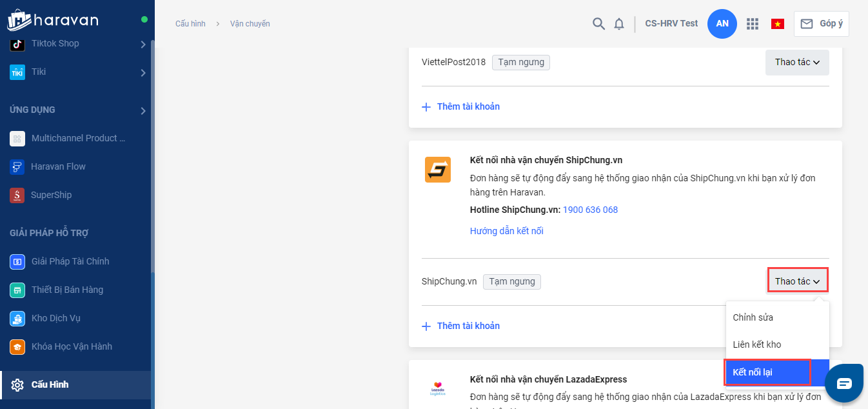This screenshot has height=409, width=868.
Task: Select Kết nối lại menu option
Action: [x=753, y=372]
